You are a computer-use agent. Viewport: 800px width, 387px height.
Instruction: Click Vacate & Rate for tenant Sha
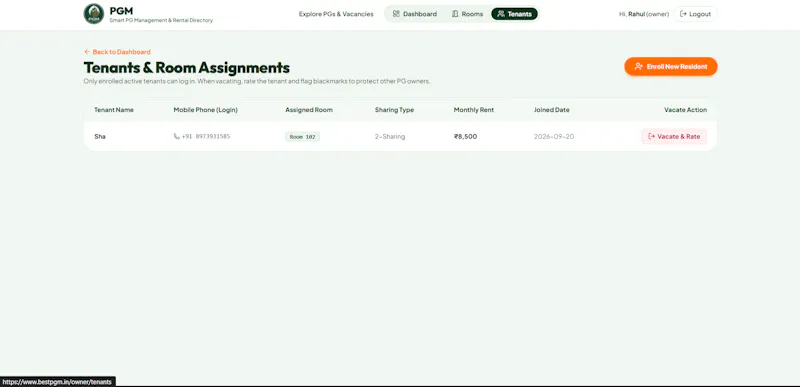tap(674, 137)
